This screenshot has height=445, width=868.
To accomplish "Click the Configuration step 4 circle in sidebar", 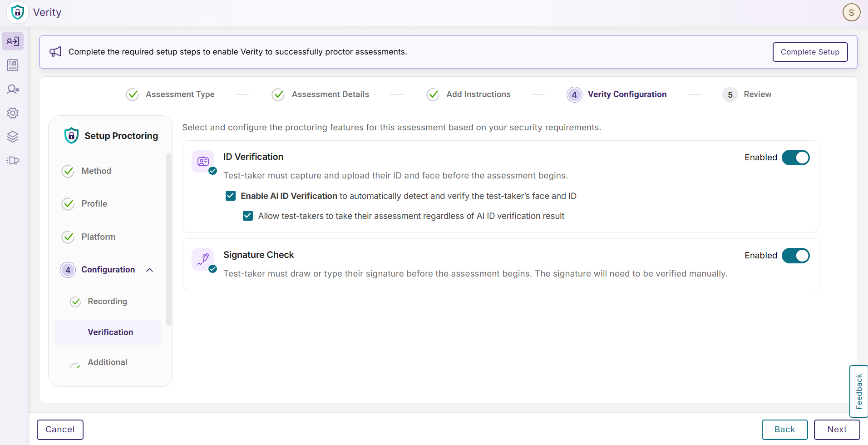I will tap(68, 270).
